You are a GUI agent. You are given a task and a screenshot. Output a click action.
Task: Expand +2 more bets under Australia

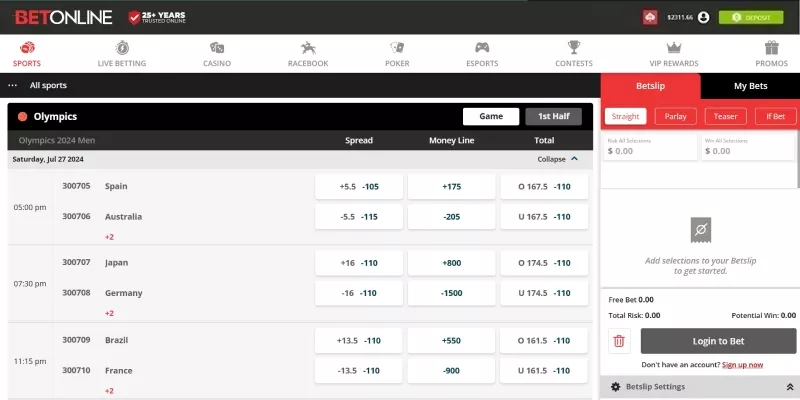tap(109, 237)
